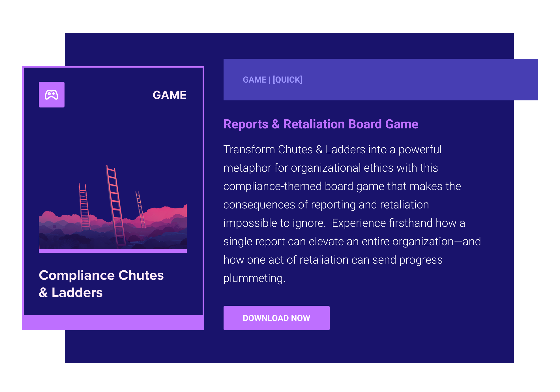
Task: Click the white GAME label on the card
Action: pos(169,95)
